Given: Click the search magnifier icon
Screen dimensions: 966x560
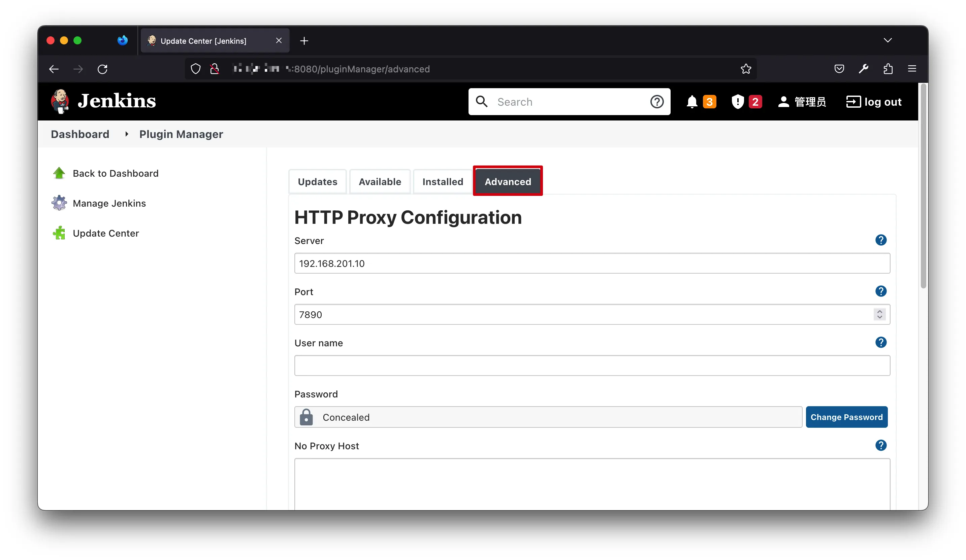Looking at the screenshot, I should click(x=481, y=102).
